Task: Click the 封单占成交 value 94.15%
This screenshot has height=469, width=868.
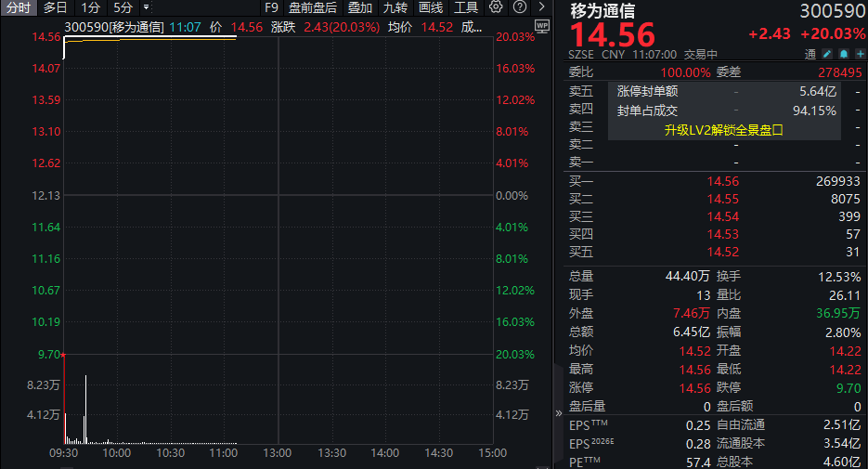Action: point(814,111)
